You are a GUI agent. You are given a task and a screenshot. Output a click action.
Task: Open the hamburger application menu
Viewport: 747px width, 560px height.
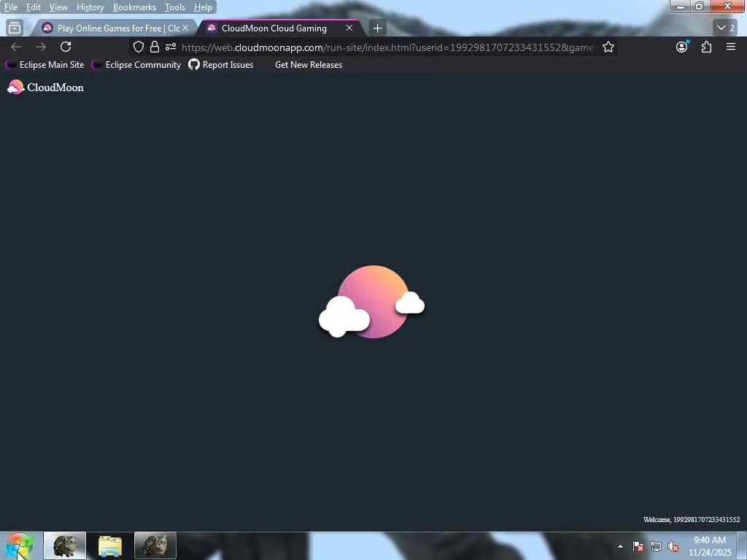(731, 47)
